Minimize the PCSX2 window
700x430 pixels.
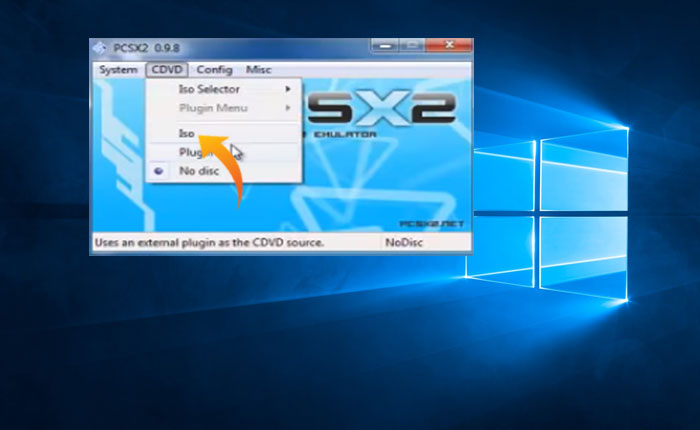[x=385, y=46]
